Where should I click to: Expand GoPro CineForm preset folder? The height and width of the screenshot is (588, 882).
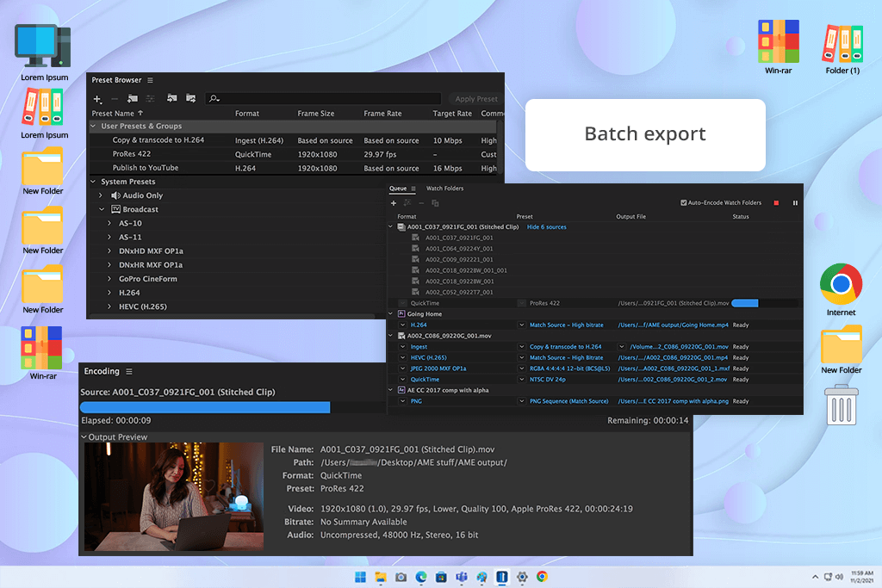tap(109, 279)
